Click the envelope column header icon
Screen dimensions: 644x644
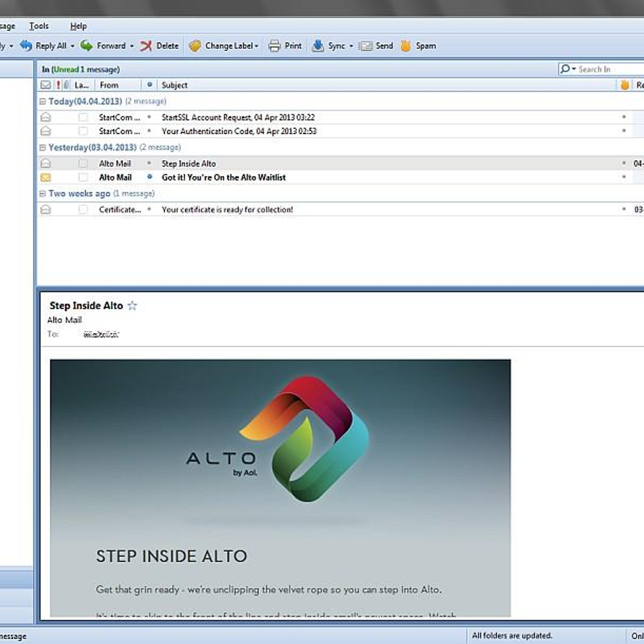pyautogui.click(x=46, y=85)
